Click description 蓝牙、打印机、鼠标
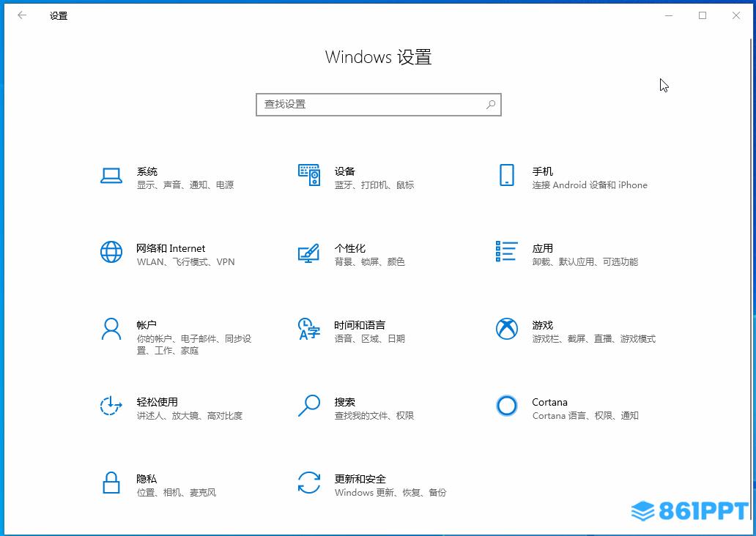 (374, 185)
